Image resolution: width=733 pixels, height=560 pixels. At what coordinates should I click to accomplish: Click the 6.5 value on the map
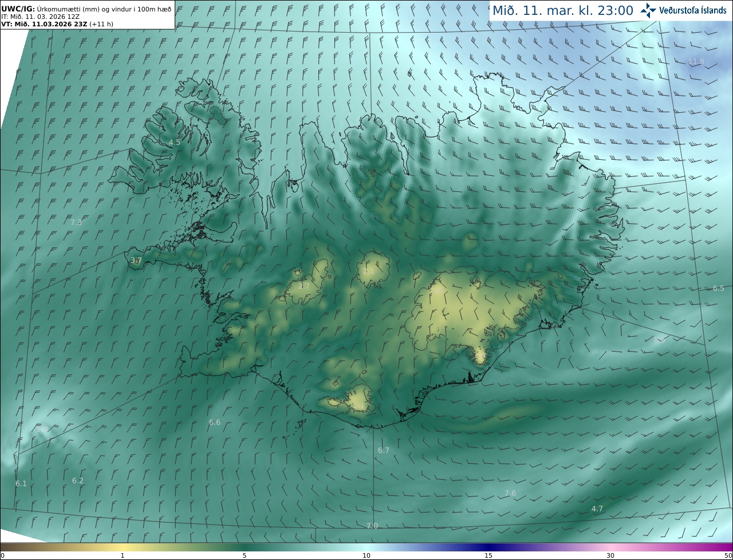pyautogui.click(x=719, y=288)
